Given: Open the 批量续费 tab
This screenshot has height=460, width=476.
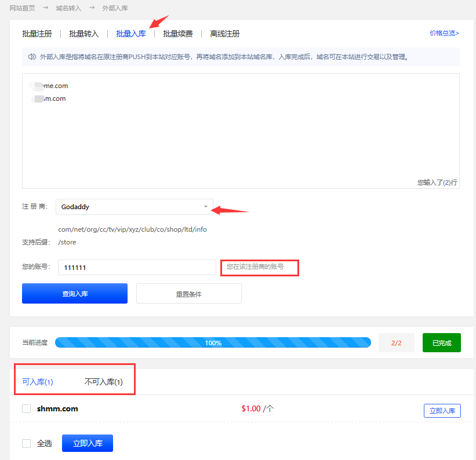Looking at the screenshot, I should point(178,34).
